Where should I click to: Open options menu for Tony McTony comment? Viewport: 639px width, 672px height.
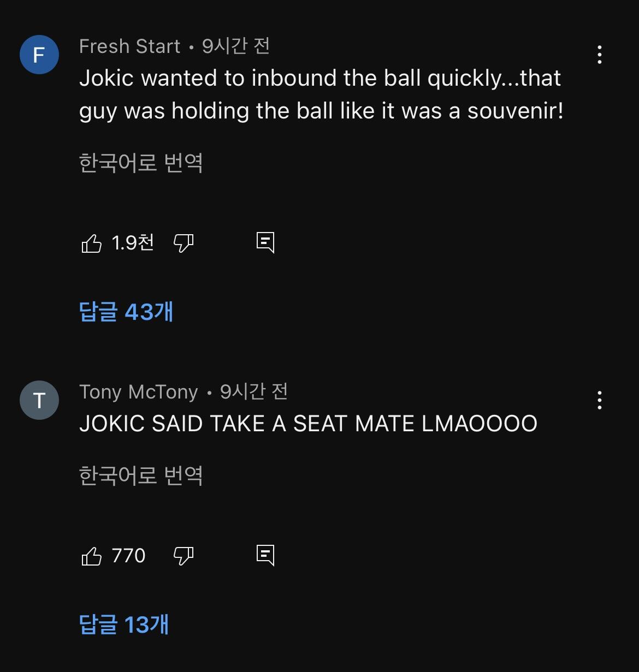click(x=600, y=400)
